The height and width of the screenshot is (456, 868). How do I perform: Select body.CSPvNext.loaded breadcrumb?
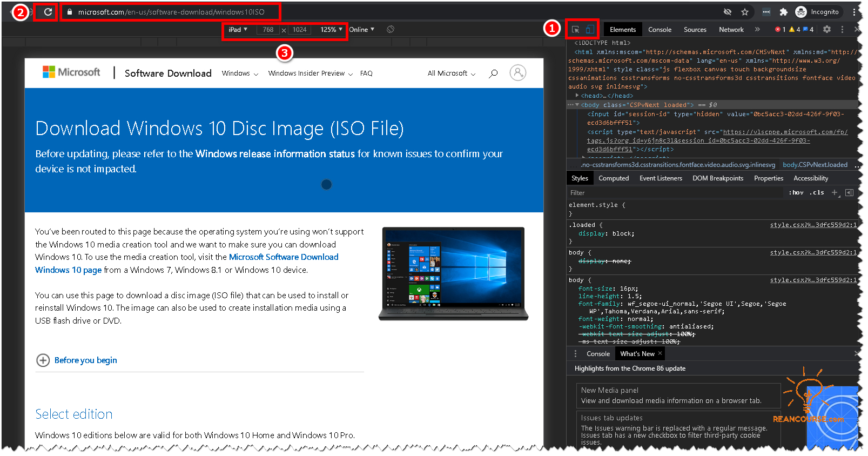pyautogui.click(x=815, y=165)
